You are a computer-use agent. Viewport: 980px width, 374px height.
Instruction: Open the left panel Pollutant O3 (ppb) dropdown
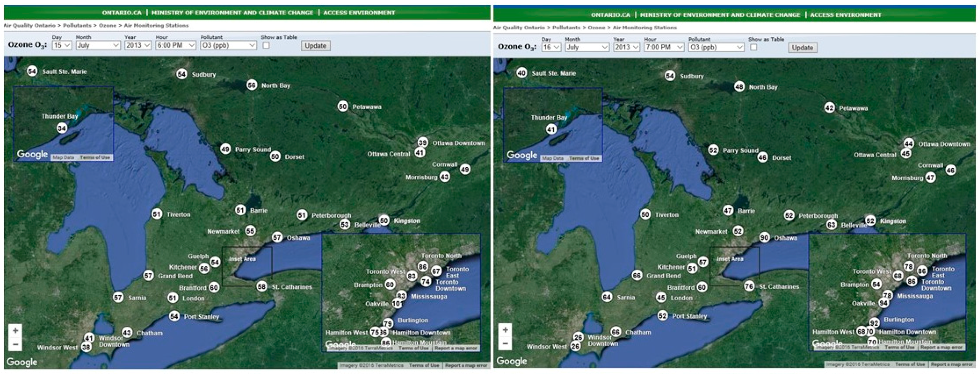click(228, 45)
